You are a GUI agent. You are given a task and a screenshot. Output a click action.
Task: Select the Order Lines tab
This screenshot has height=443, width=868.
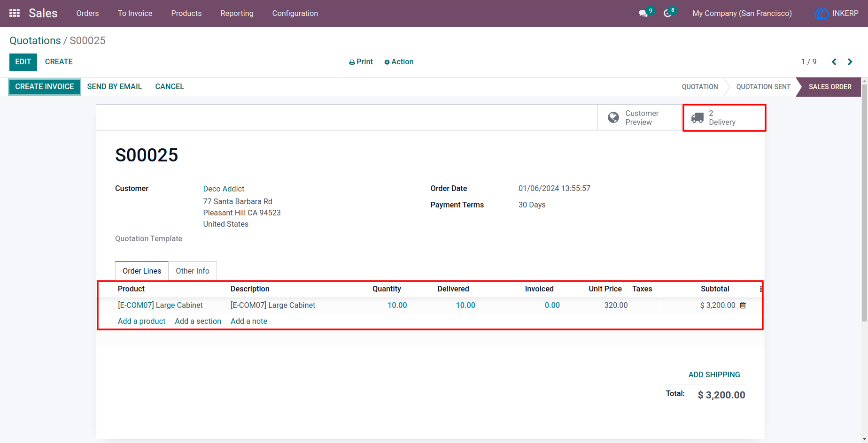142,271
